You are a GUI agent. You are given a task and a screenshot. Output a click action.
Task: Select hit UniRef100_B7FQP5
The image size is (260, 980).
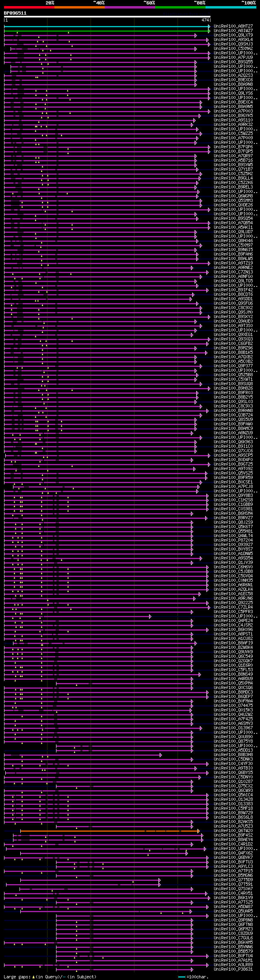tap(233, 152)
